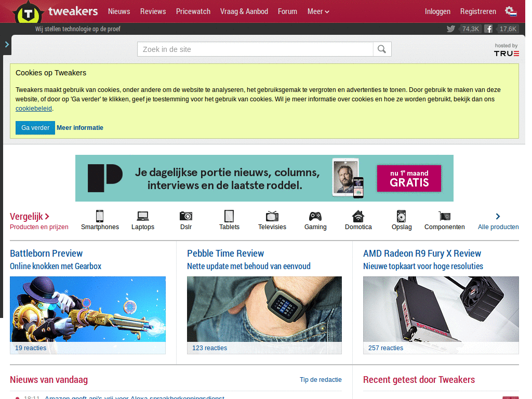This screenshot has width=532, height=399.
Task: Go to the Forum section
Action: [x=287, y=11]
